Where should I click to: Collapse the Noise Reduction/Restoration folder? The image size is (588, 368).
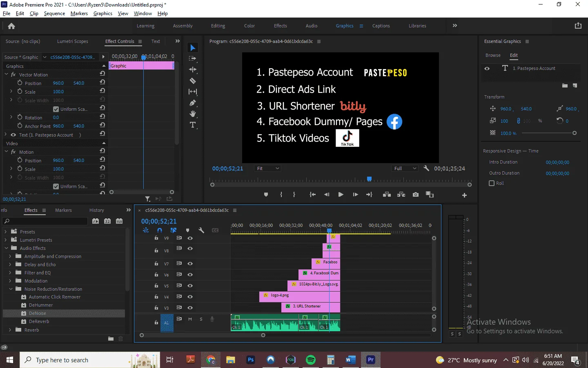point(11,289)
